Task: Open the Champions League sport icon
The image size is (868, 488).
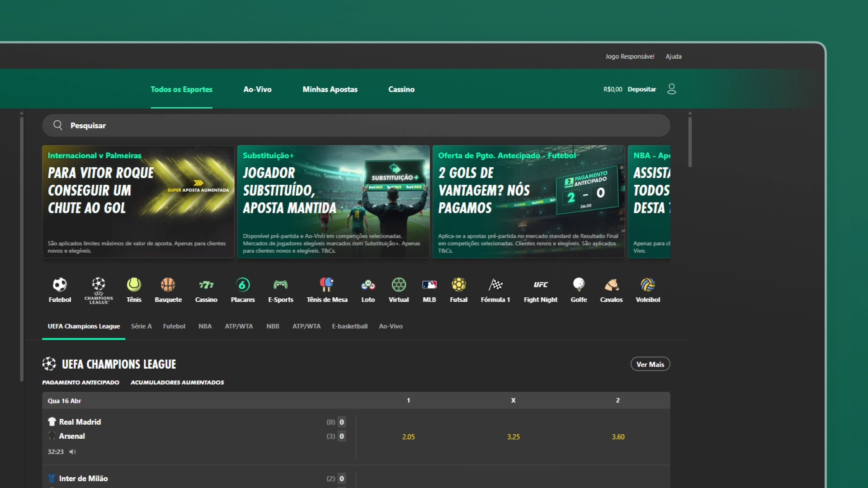Action: pyautogui.click(x=99, y=290)
